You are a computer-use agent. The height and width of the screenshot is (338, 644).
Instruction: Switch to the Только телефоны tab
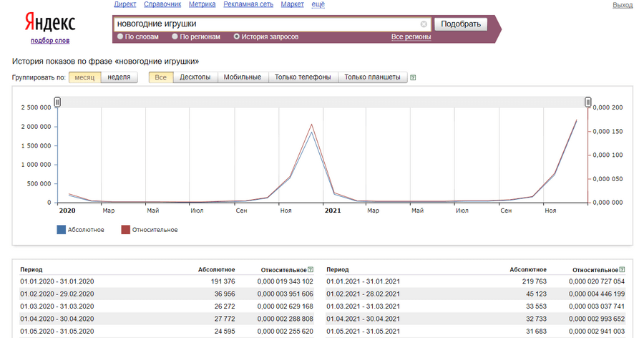(302, 77)
